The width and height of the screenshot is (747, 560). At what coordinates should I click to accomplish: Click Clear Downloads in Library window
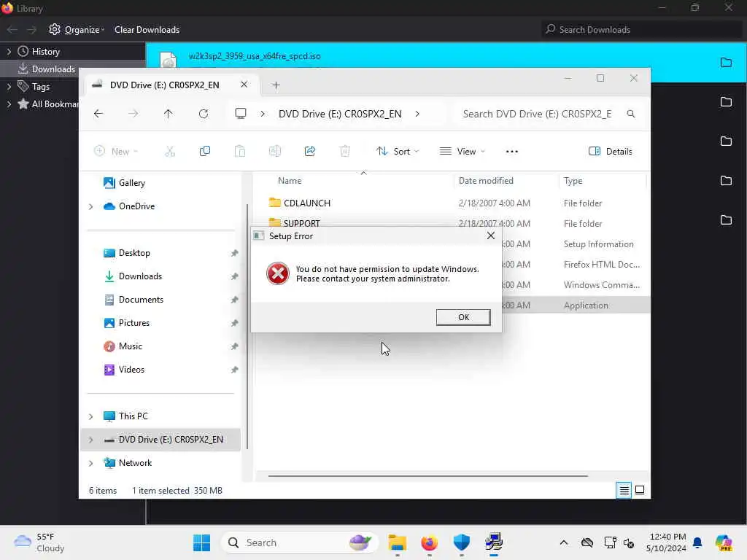147,29
